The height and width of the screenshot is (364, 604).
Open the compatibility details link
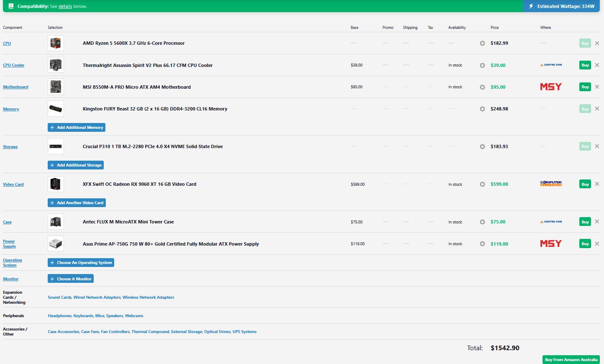[x=65, y=6]
